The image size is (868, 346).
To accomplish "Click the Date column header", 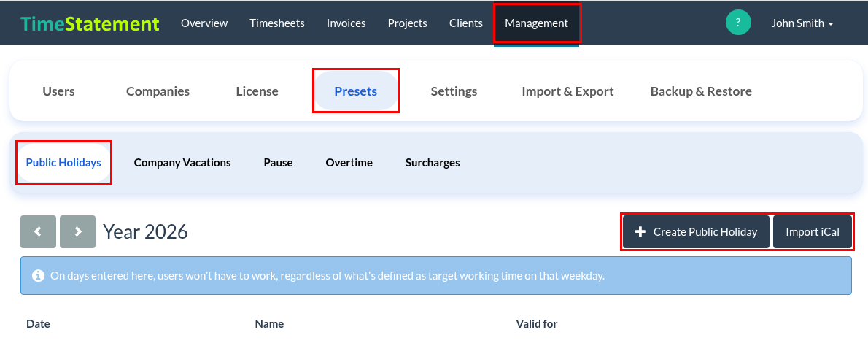I will click(x=38, y=324).
